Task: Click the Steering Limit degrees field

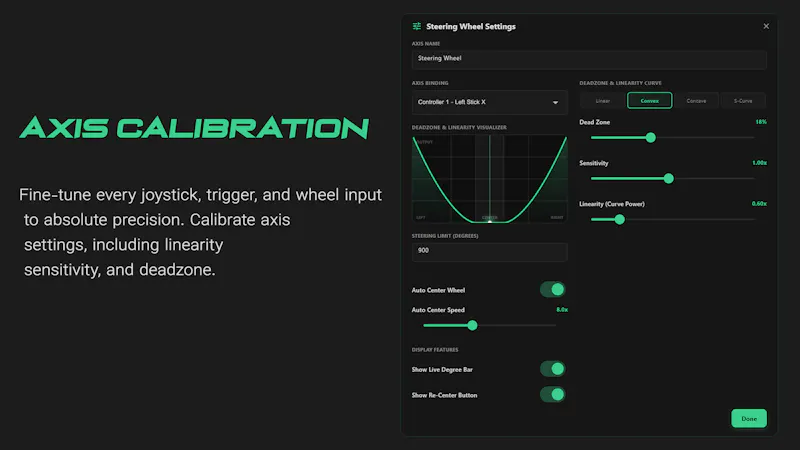Action: 489,251
